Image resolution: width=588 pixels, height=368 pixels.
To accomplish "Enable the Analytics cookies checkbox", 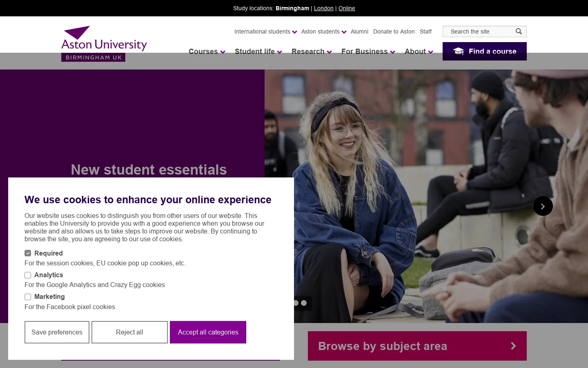I will tap(28, 275).
